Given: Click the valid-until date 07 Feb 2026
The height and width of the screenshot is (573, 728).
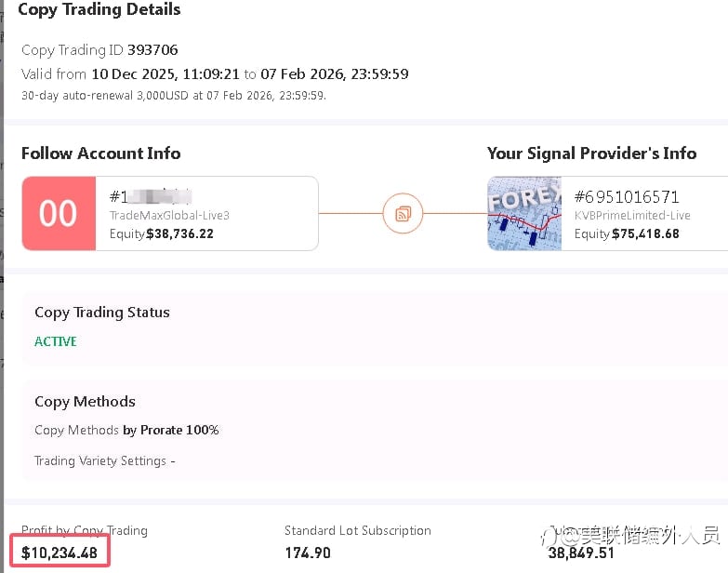Looking at the screenshot, I should point(300,73).
